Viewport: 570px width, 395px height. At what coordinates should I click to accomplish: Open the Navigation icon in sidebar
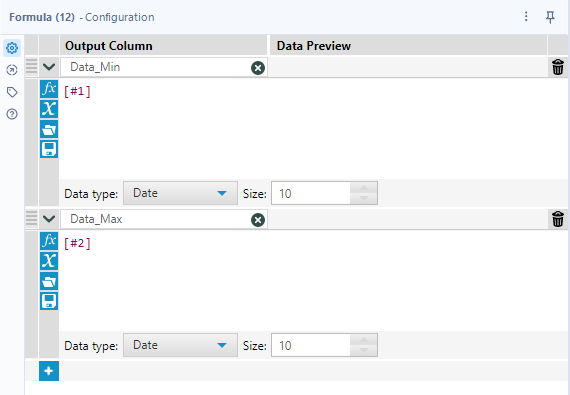coord(12,70)
